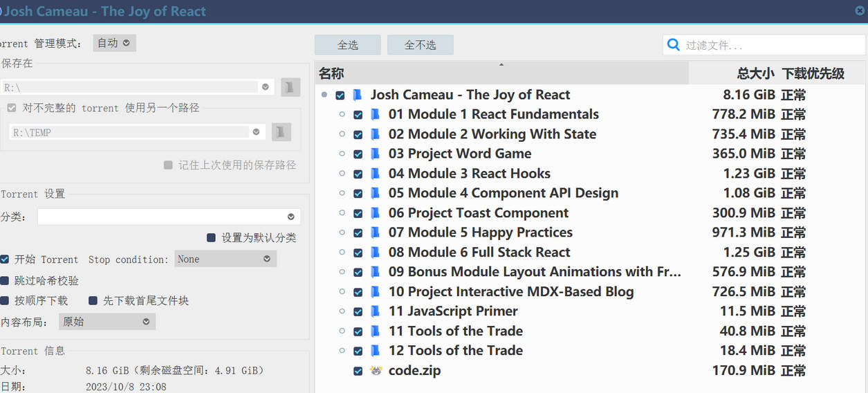
Task: Click folder icon of 04 Module 3 React Hooks
Action: pos(375,174)
